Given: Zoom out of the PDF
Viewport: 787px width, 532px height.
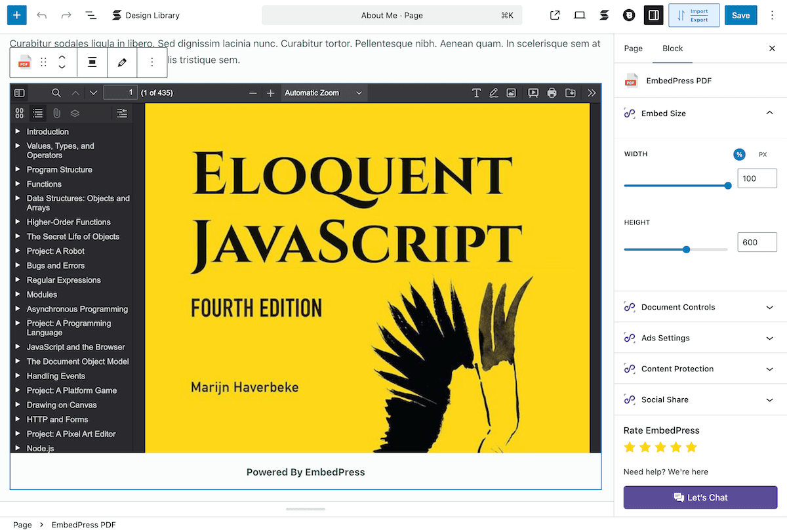Looking at the screenshot, I should pyautogui.click(x=253, y=93).
